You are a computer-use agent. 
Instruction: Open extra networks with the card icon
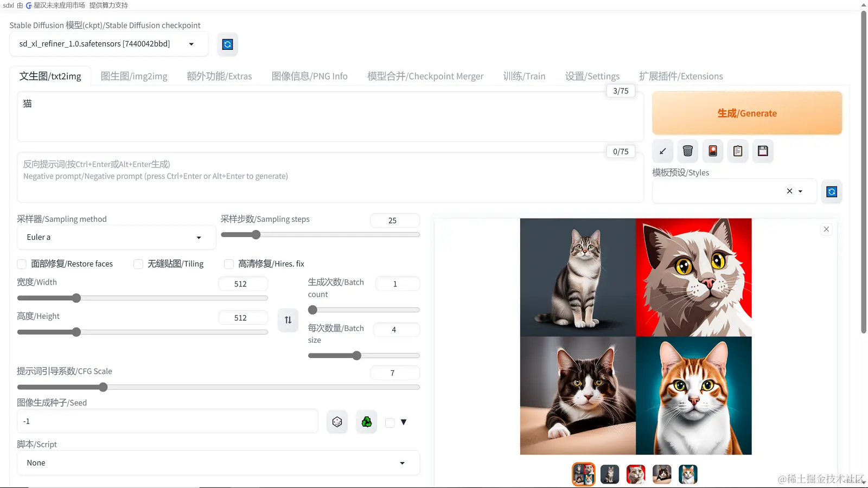point(712,151)
